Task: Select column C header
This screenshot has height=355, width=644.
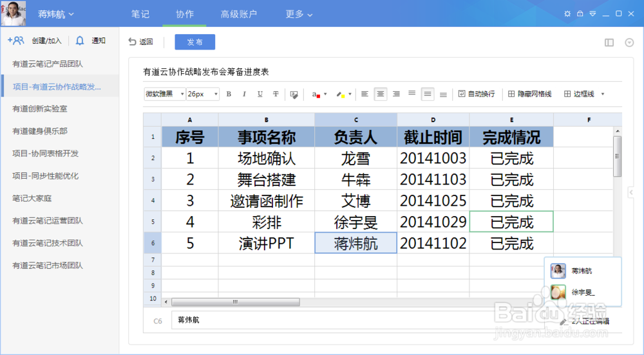Action: pos(355,120)
